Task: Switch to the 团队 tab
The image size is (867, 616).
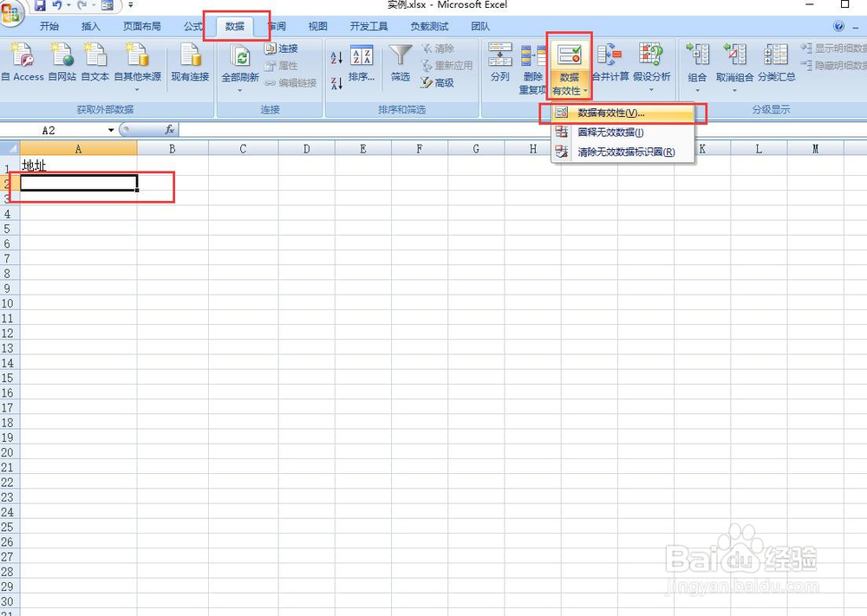Action: [480, 27]
